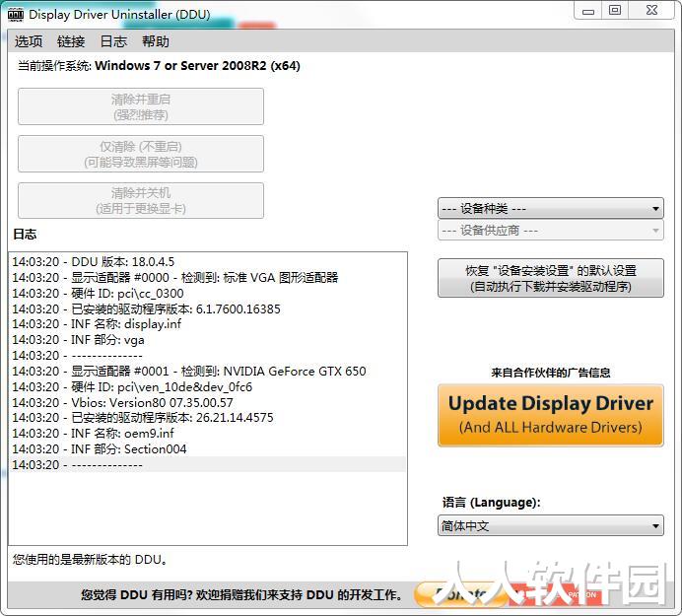The width and height of the screenshot is (682, 616).
Task: Select log line INF 名称: display.inf
Action: [x=207, y=324]
